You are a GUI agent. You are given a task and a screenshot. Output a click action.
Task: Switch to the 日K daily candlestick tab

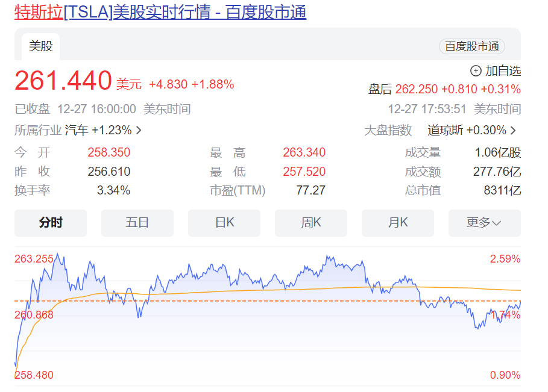(224, 223)
